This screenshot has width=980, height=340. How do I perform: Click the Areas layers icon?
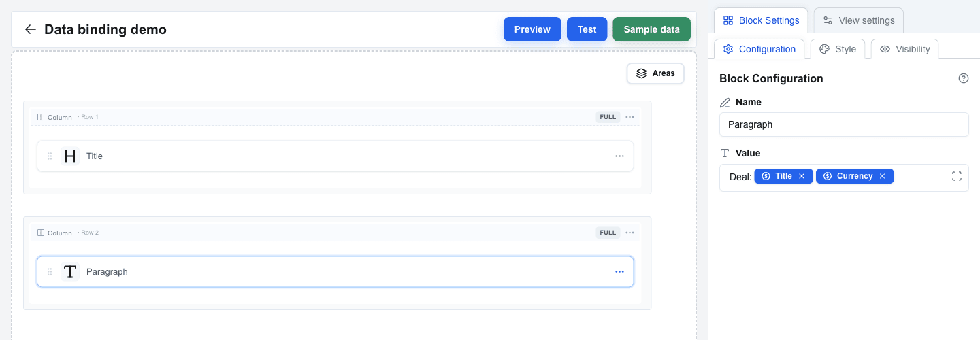[x=641, y=73]
